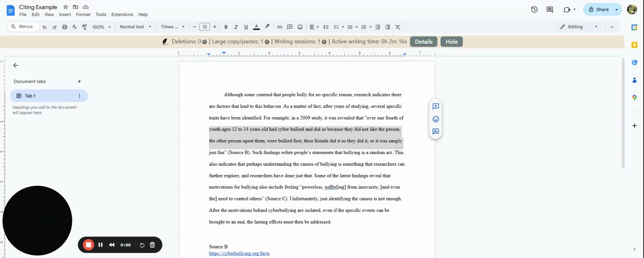Open the Tools menu
The height and width of the screenshot is (258, 644).
tap(101, 15)
